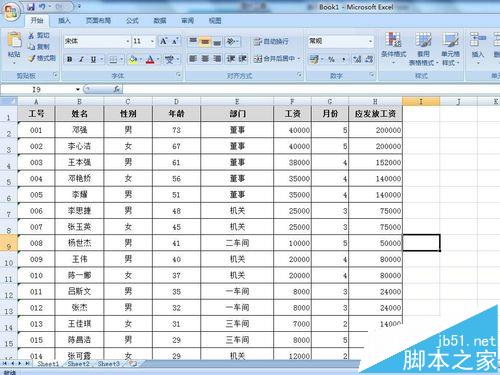Open the font size dropdown
Image resolution: width=500 pixels, height=375 pixels.
pos(152,41)
